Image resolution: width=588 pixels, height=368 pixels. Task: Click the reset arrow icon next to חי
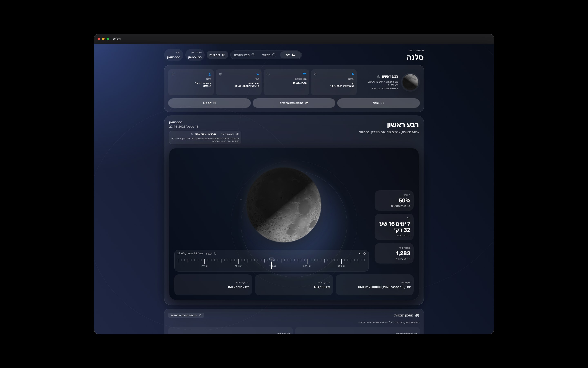pos(364,253)
